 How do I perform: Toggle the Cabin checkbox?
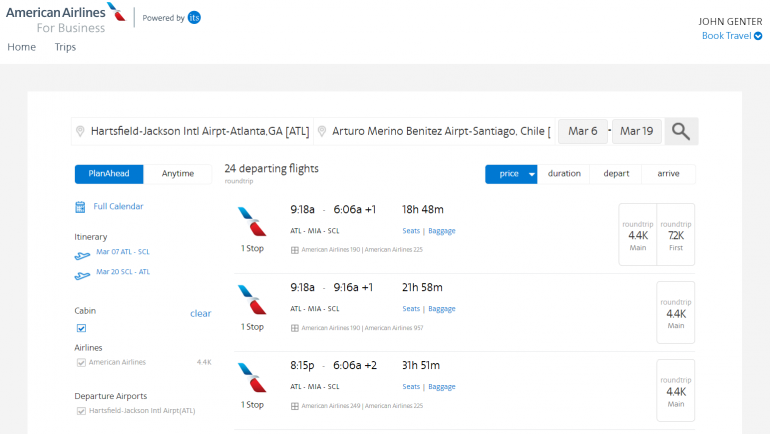(x=81, y=327)
